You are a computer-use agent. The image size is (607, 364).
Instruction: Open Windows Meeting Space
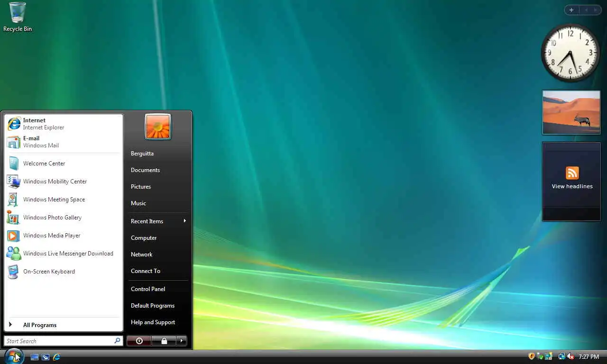pos(64,200)
